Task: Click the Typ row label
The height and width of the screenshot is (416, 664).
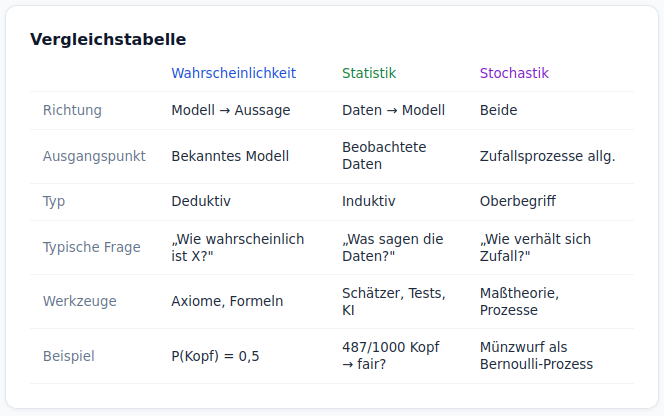Action: [x=54, y=201]
